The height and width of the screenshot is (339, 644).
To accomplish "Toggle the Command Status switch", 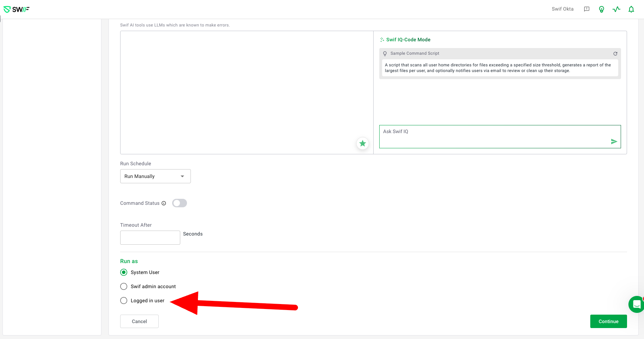I will (x=180, y=203).
